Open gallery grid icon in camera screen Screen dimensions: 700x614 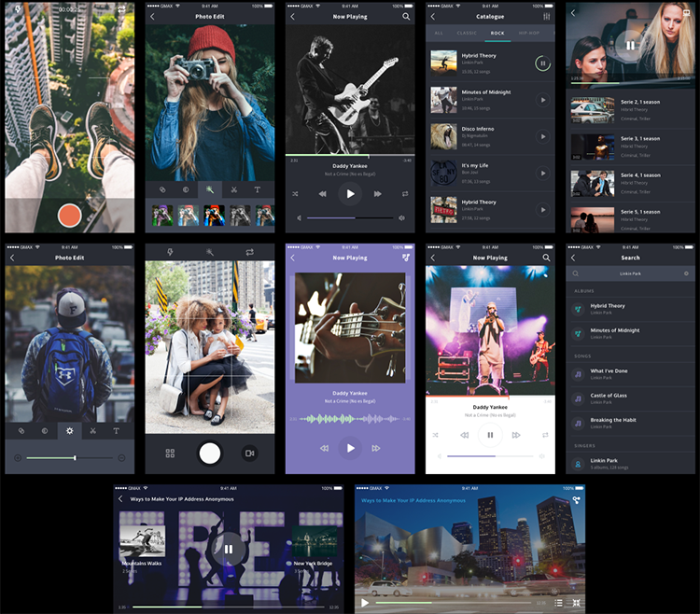170,454
